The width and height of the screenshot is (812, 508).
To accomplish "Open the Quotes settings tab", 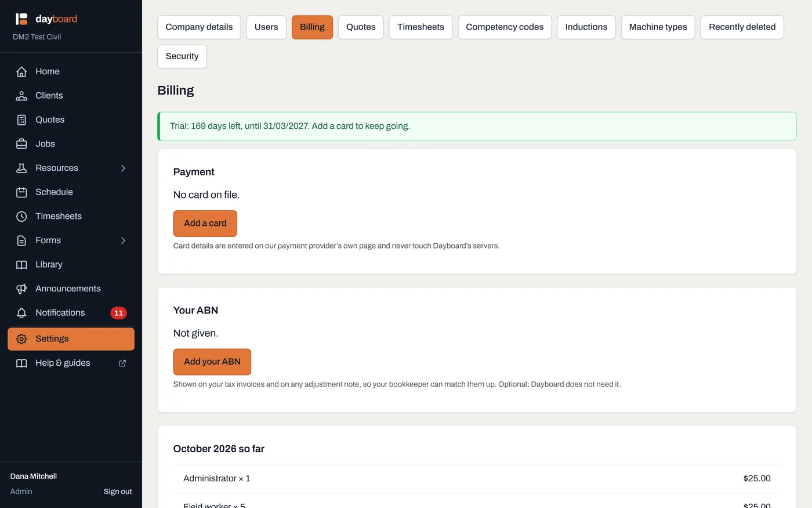I will tap(361, 27).
